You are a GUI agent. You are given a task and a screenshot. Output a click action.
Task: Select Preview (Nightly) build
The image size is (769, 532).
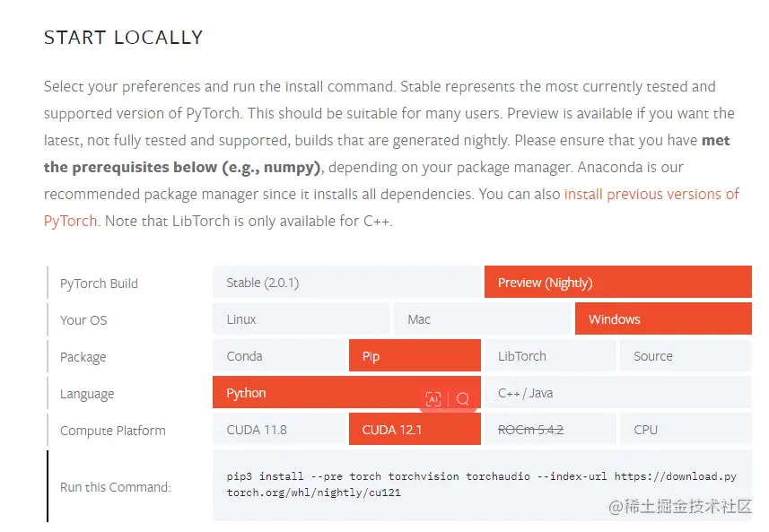click(618, 283)
